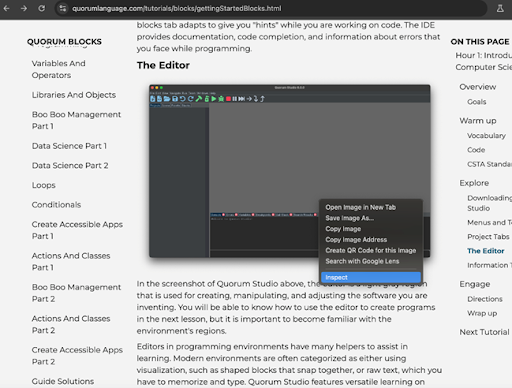Click The Editor heading text
This screenshot has height=388, width=512.
pyautogui.click(x=163, y=65)
